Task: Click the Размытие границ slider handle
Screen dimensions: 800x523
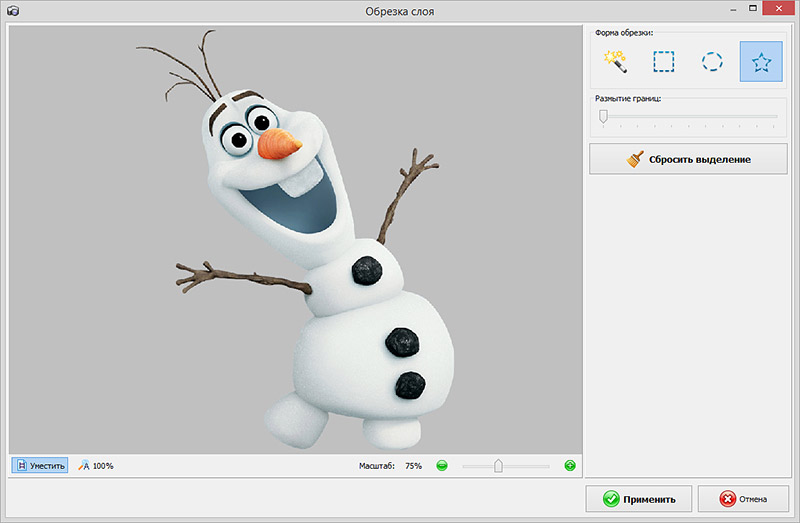Action: click(603, 116)
